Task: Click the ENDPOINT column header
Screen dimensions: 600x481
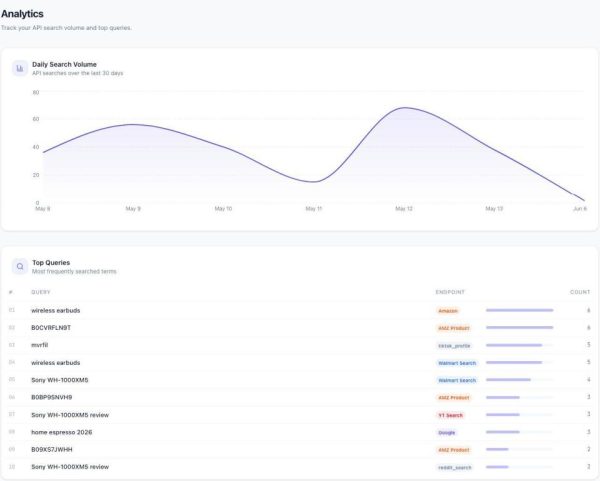Action: pos(450,292)
